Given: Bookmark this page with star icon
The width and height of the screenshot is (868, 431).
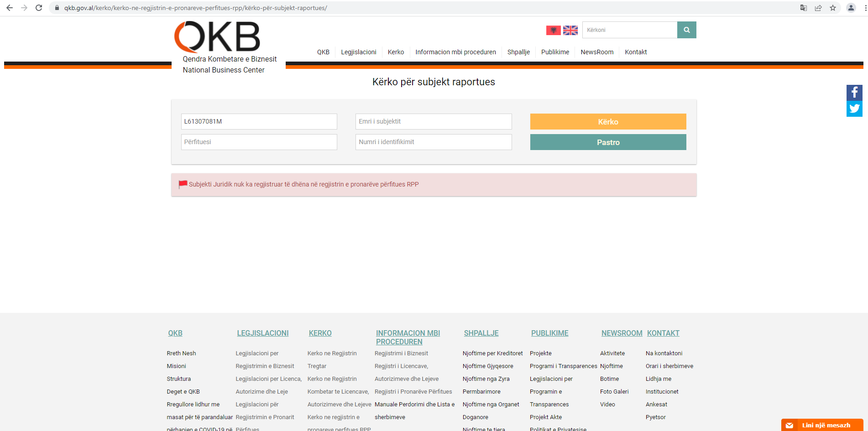Looking at the screenshot, I should point(833,8).
